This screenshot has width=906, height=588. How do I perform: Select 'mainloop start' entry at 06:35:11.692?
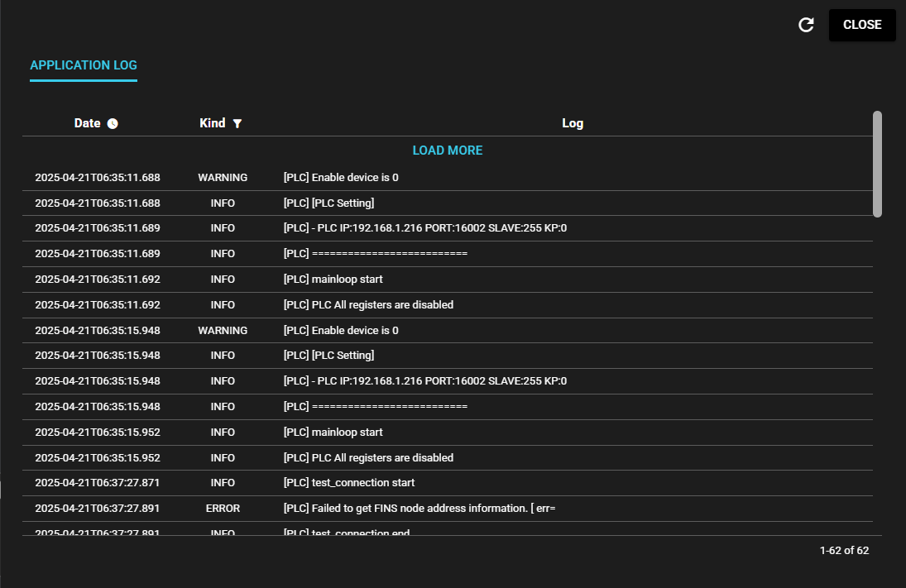(333, 280)
